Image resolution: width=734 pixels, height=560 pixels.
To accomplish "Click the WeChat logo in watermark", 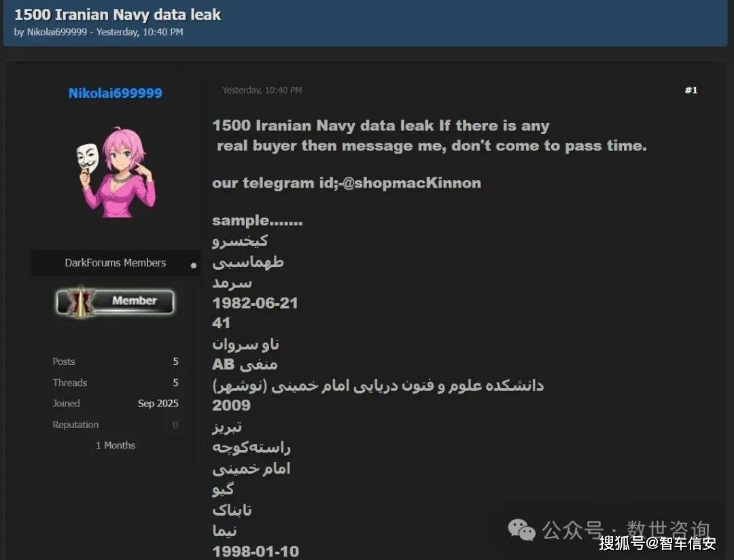I will click(521, 530).
